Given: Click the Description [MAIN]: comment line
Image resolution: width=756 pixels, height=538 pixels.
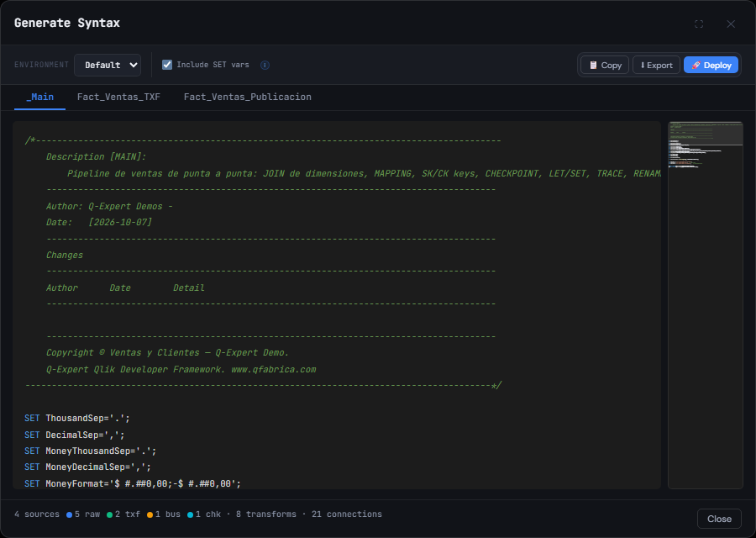Looking at the screenshot, I should pos(96,157).
